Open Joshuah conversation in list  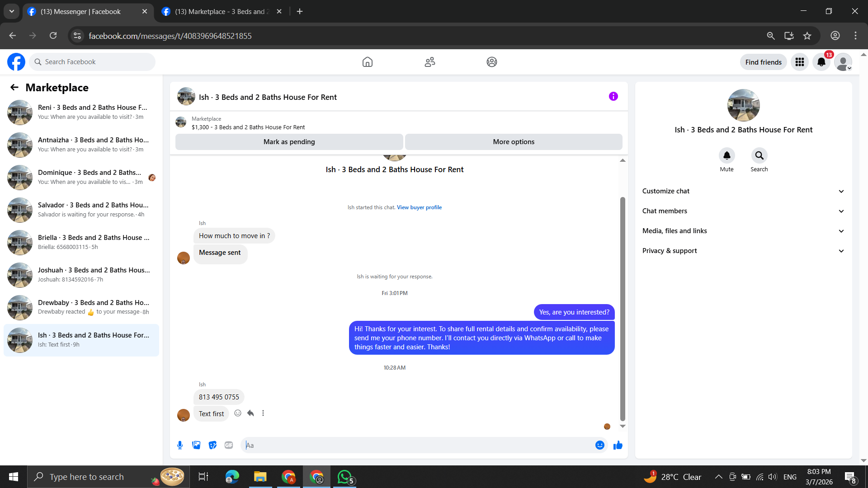[81, 275]
